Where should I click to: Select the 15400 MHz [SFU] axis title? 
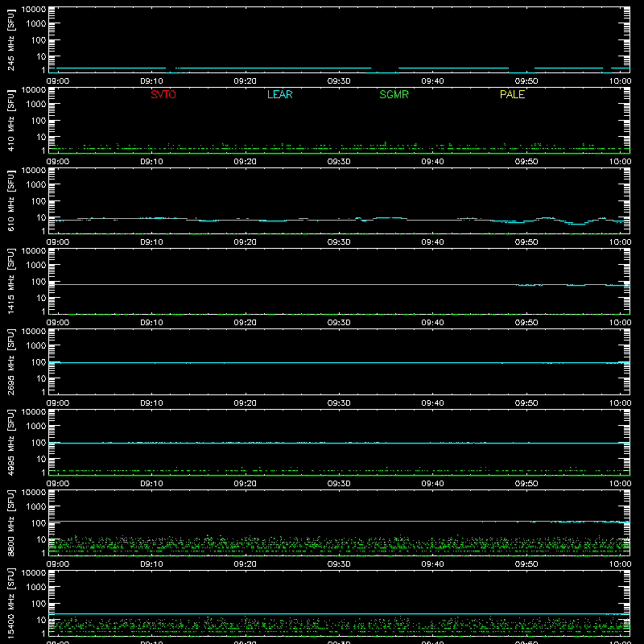(x=10, y=604)
